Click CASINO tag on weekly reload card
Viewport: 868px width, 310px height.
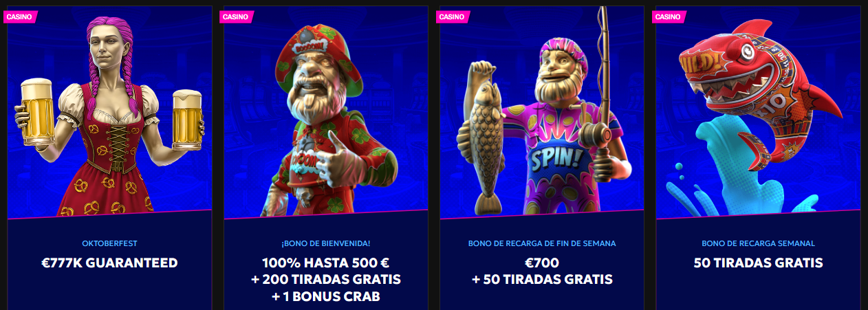[x=669, y=17]
